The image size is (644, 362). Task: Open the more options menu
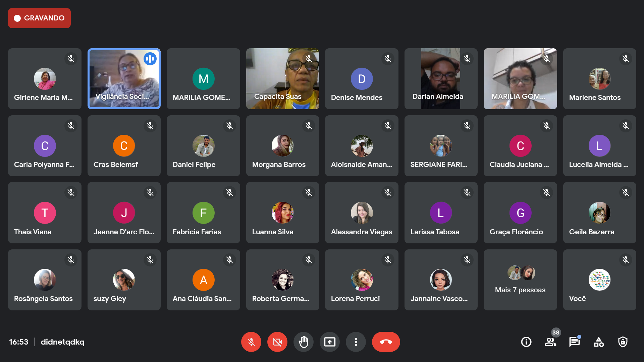(356, 342)
